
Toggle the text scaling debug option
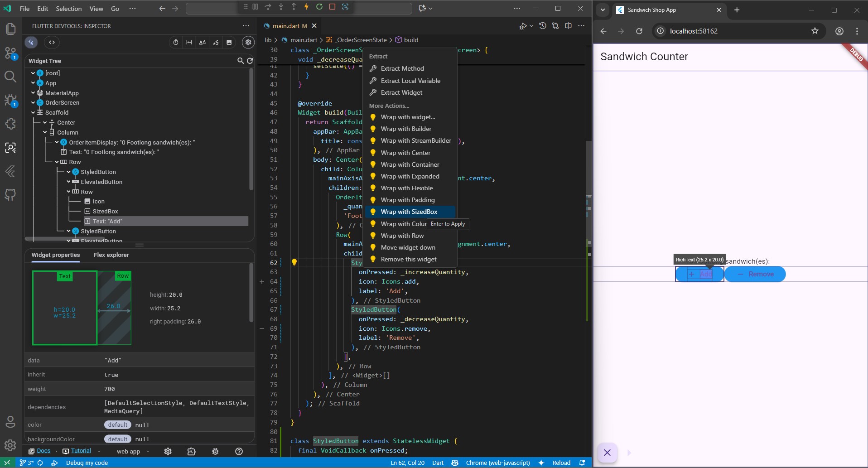coord(203,42)
